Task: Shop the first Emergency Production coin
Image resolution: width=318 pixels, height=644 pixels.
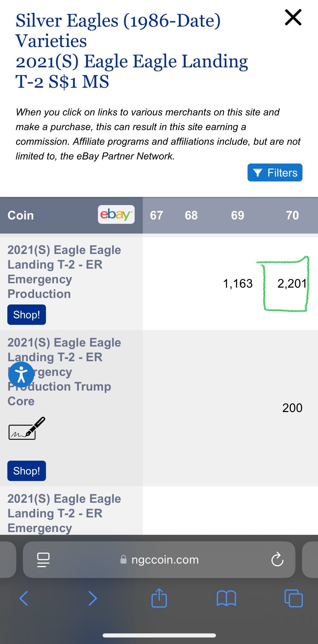Action: [x=27, y=315]
